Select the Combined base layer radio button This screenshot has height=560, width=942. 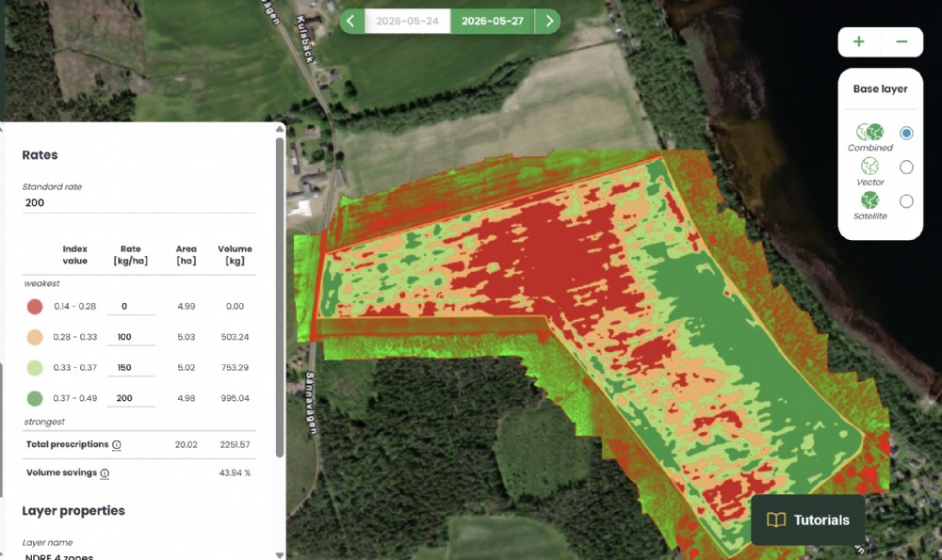(x=906, y=133)
